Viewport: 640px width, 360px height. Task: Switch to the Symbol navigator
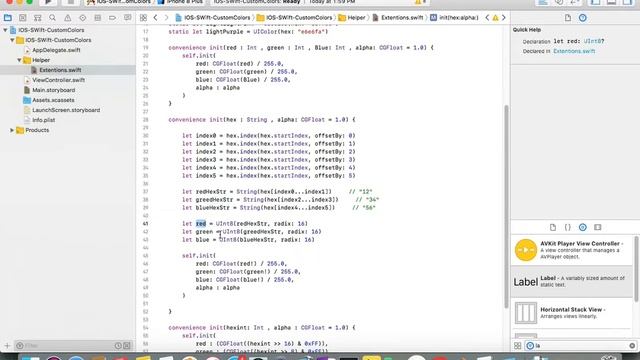(x=38, y=18)
